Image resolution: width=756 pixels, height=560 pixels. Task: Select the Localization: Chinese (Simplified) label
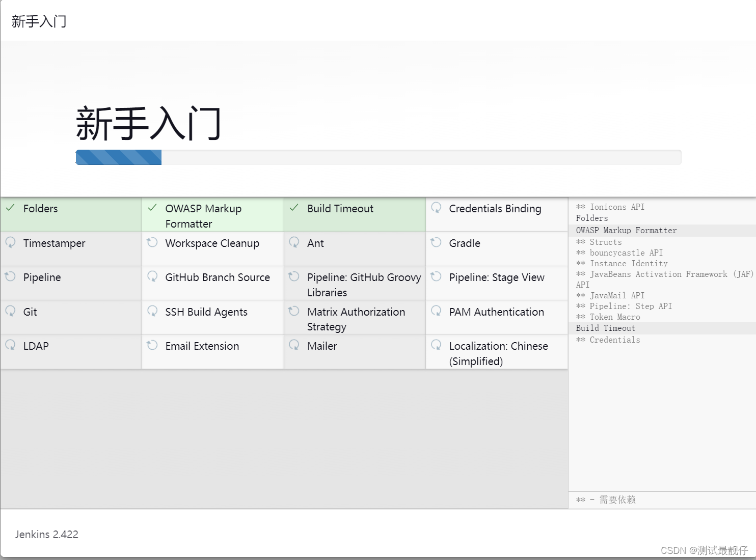(499, 354)
